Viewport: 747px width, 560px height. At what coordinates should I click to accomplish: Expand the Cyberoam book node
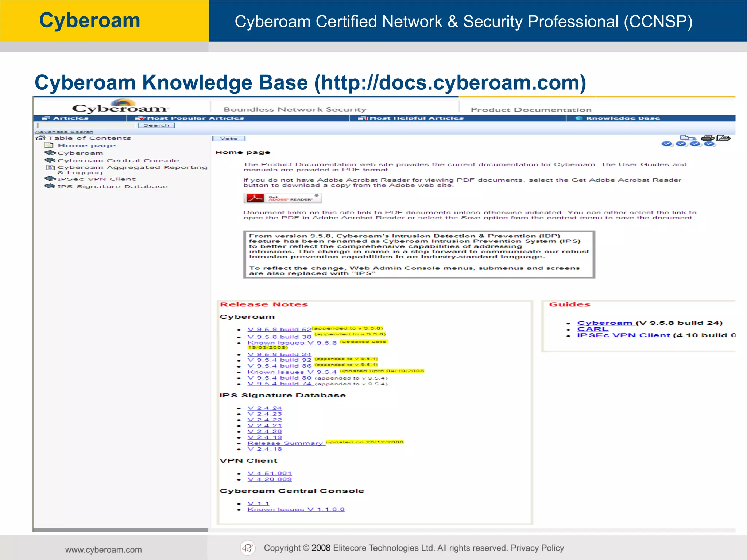(x=50, y=153)
